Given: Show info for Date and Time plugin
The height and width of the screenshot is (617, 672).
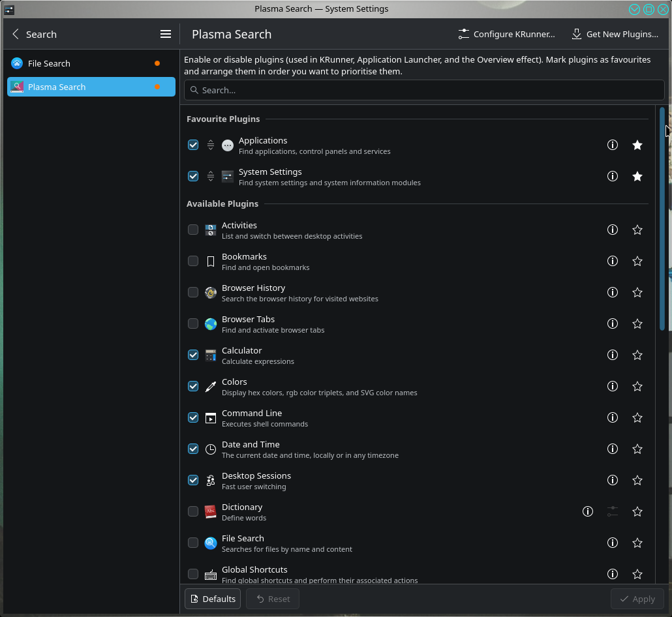Looking at the screenshot, I should (612, 449).
